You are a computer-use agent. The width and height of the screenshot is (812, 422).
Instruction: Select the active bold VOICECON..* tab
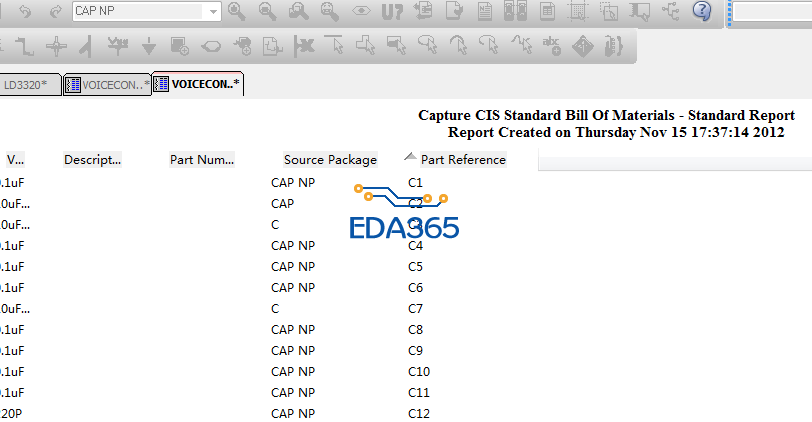point(198,84)
